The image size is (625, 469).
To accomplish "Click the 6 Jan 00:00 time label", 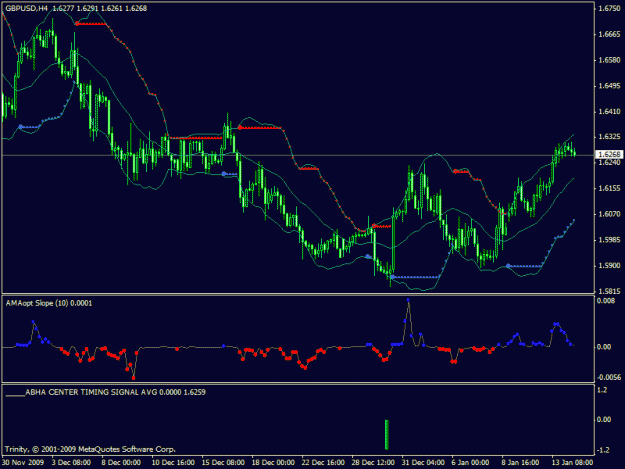I will click(471, 463).
